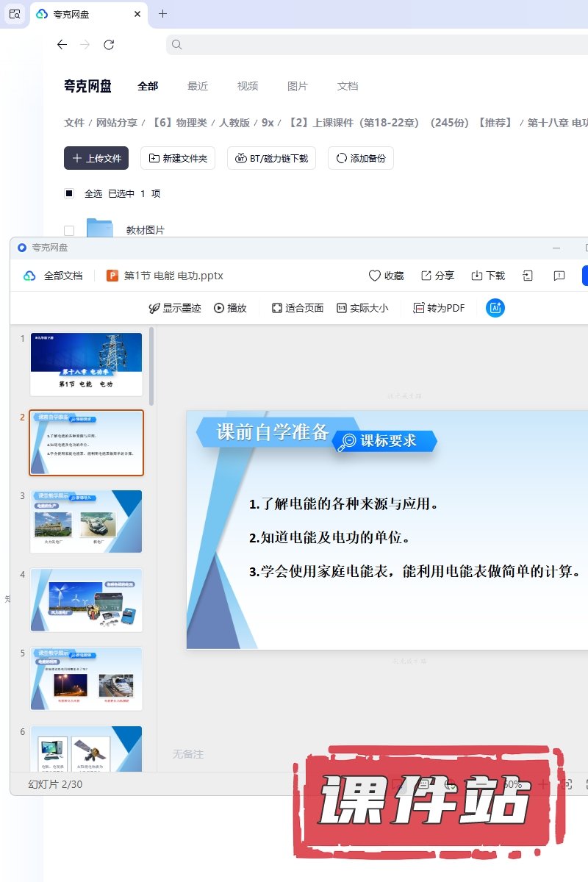Click the feedback speech bubble icon
The height and width of the screenshot is (882, 588).
point(559,276)
